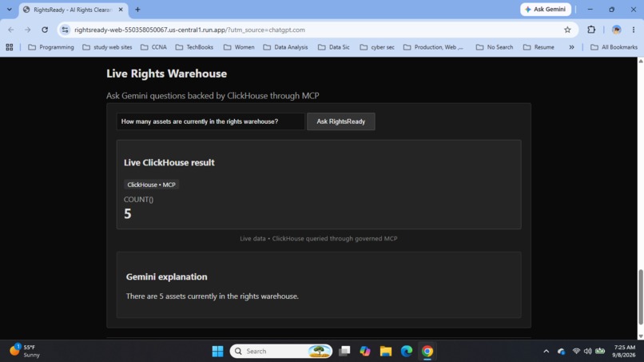The image size is (644, 362).
Task: Click the result value 5
Action: [128, 214]
